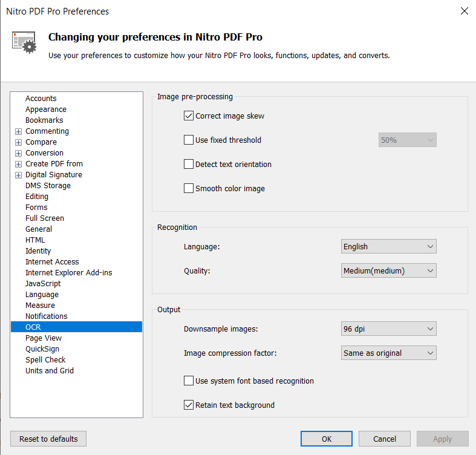Image resolution: width=476 pixels, height=455 pixels.
Task: Select the Bookmarks category
Action: (44, 120)
